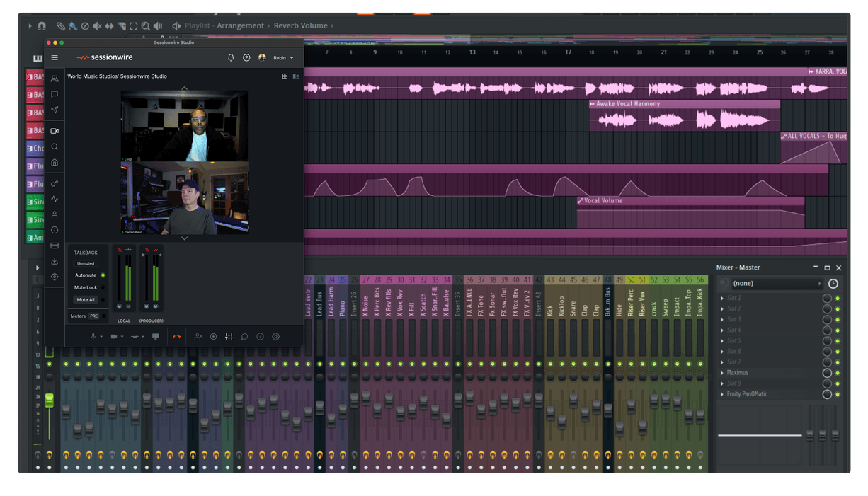Click the metronome speaker icon in toolbar
Viewport: 868px width, 496px height.
pyautogui.click(x=158, y=26)
